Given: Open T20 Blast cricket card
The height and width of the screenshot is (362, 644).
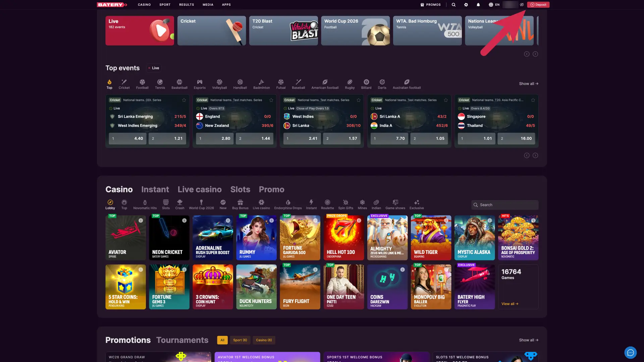Looking at the screenshot, I should tap(283, 31).
